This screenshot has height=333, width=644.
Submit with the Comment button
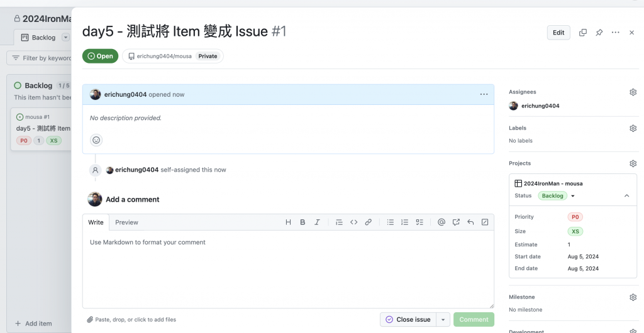coord(474,319)
